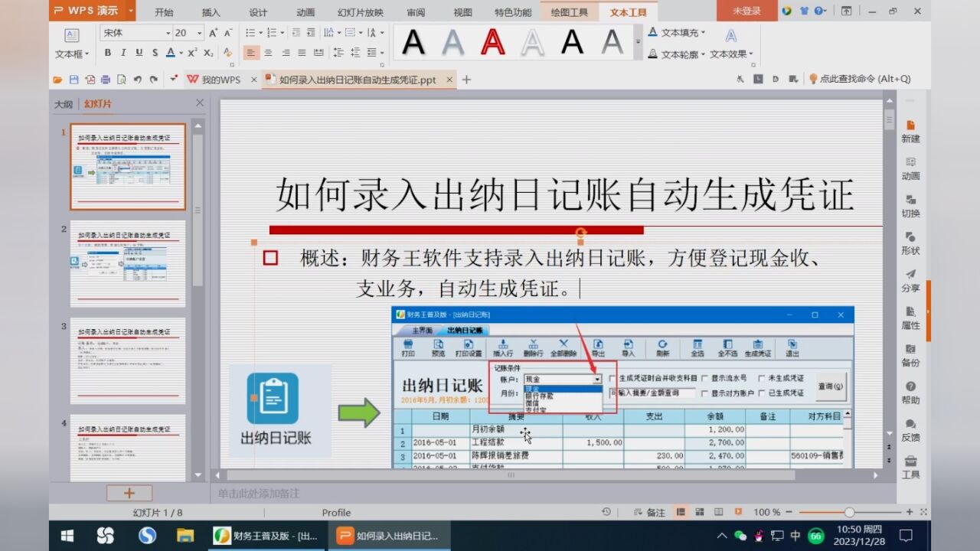
Task: Decrease list indent level
Action: pyautogui.click(x=296, y=33)
